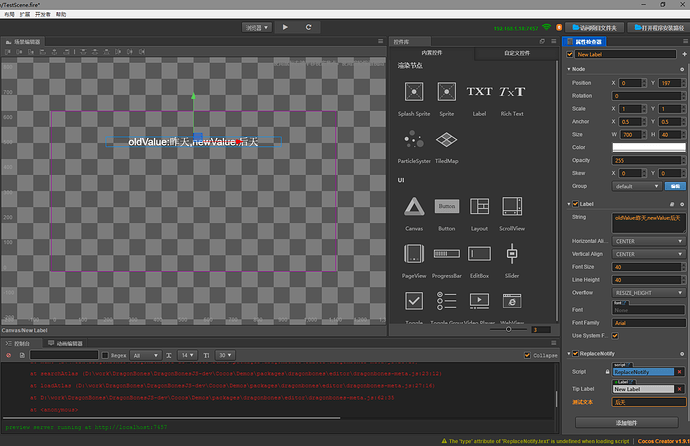Open the preview platform (browser) dropdown
The width and height of the screenshot is (690, 446).
[x=257, y=28]
